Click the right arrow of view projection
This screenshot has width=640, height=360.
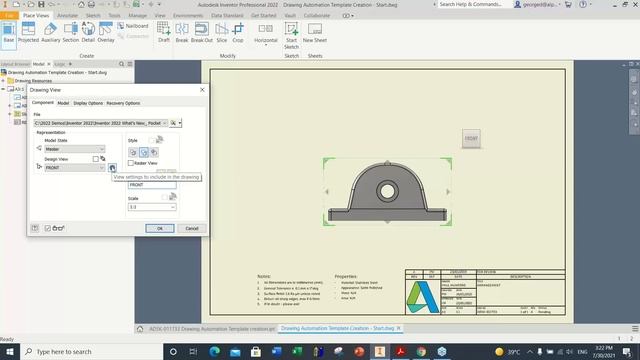448,191
